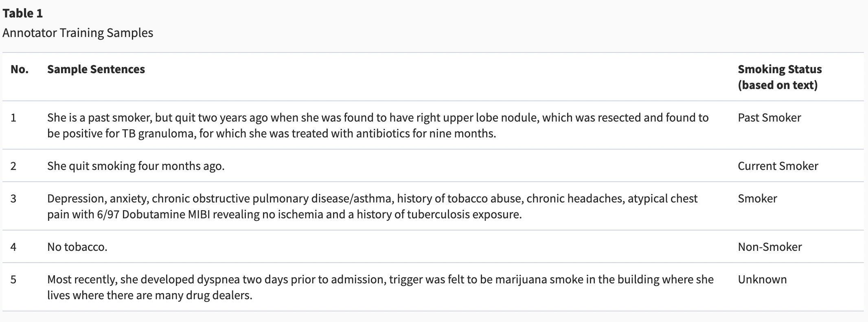Image resolution: width=868 pixels, height=322 pixels.
Task: Click the No tobacco sentence
Action: coord(77,247)
